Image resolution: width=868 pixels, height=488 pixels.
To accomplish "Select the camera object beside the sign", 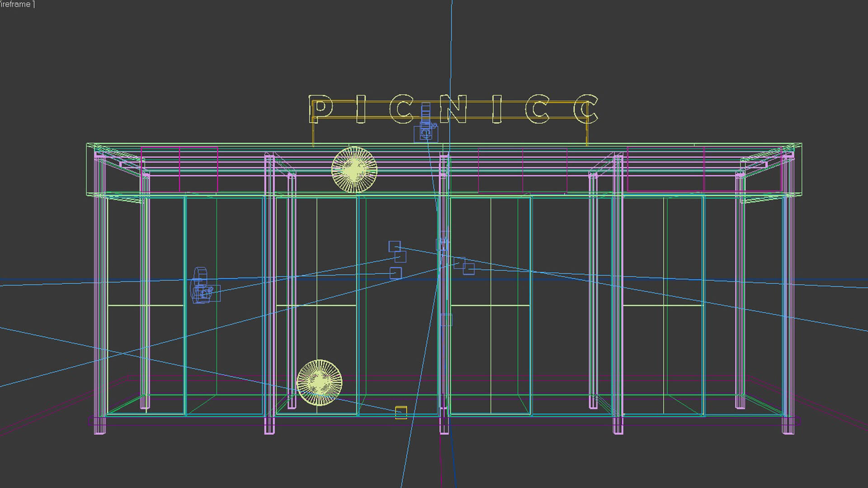I will tap(426, 123).
